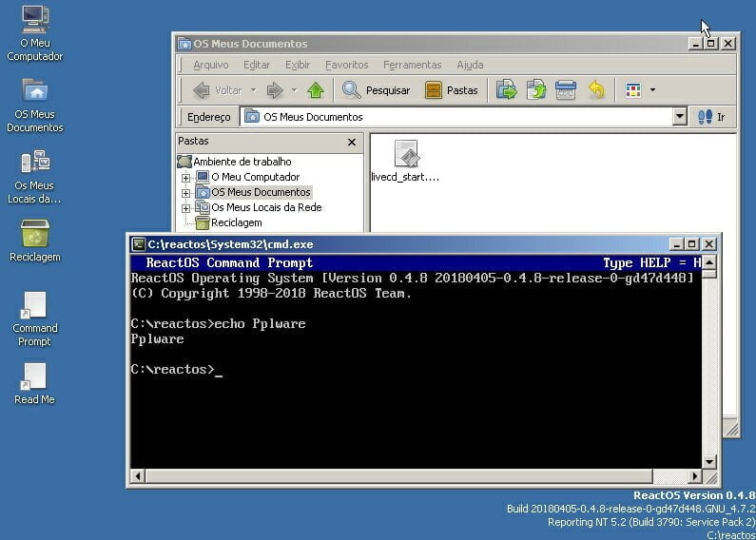Viewport: 756px width, 540px height.
Task: Select the Read Me desktop shortcut
Action: coord(35,383)
